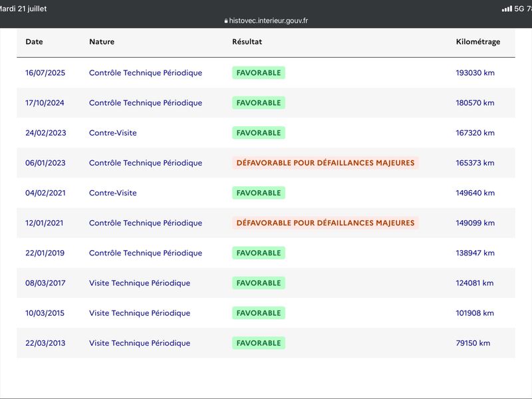Click the DÉFAVORABLE badge for 12/01/2021
This screenshot has width=532, height=399.
(x=325, y=223)
